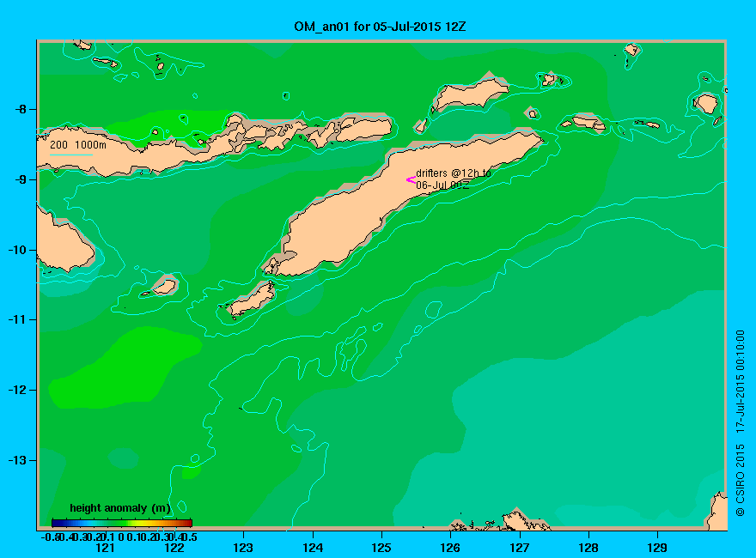Click the magenta drifter marker on Timor
Image resolution: width=756 pixels, height=558 pixels.
[411, 180]
